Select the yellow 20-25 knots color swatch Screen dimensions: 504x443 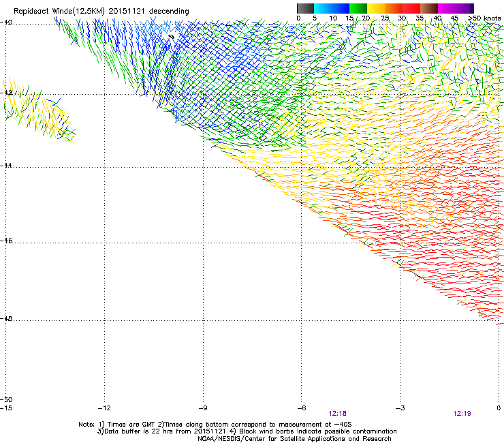point(376,8)
